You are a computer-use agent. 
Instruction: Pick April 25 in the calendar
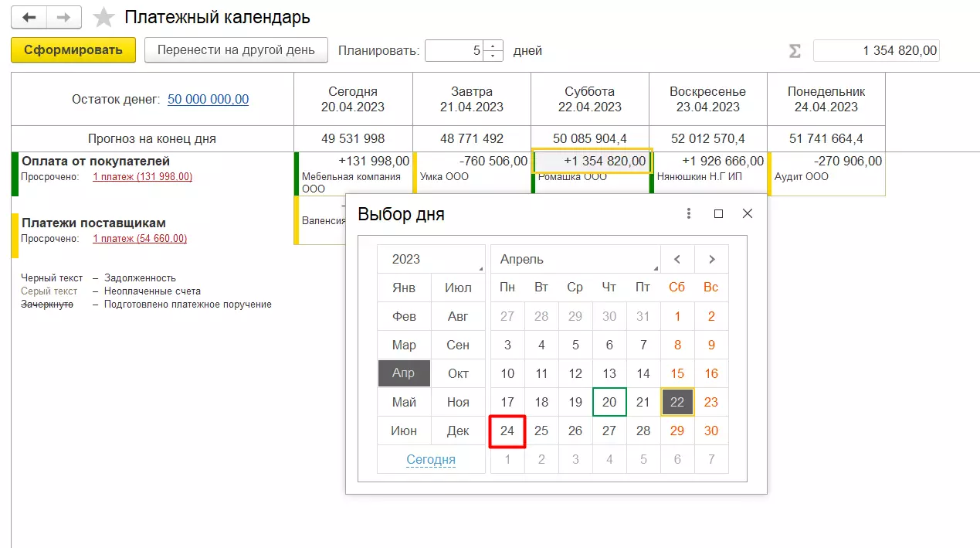pos(541,431)
